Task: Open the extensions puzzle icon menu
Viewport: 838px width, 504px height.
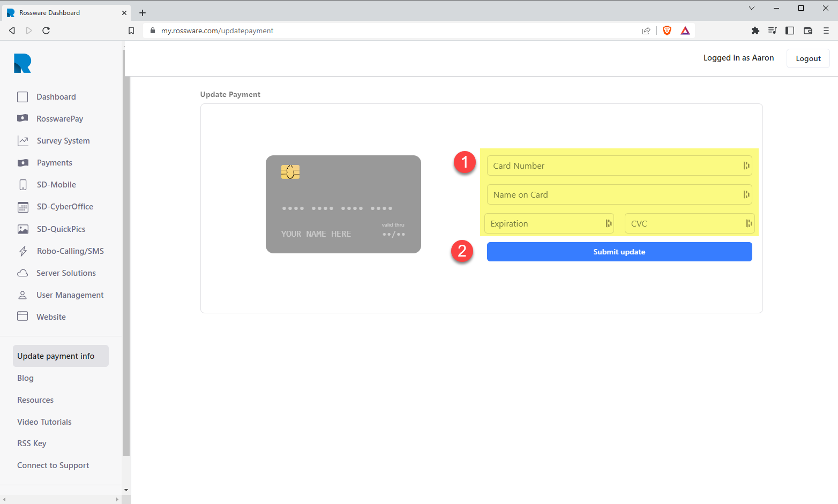Action: point(755,31)
